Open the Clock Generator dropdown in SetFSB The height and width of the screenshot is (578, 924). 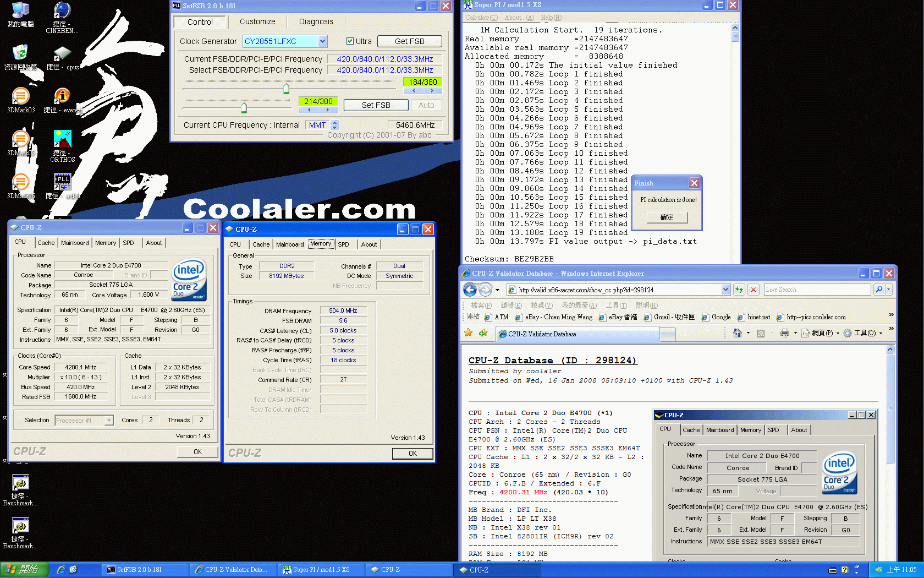(x=323, y=41)
